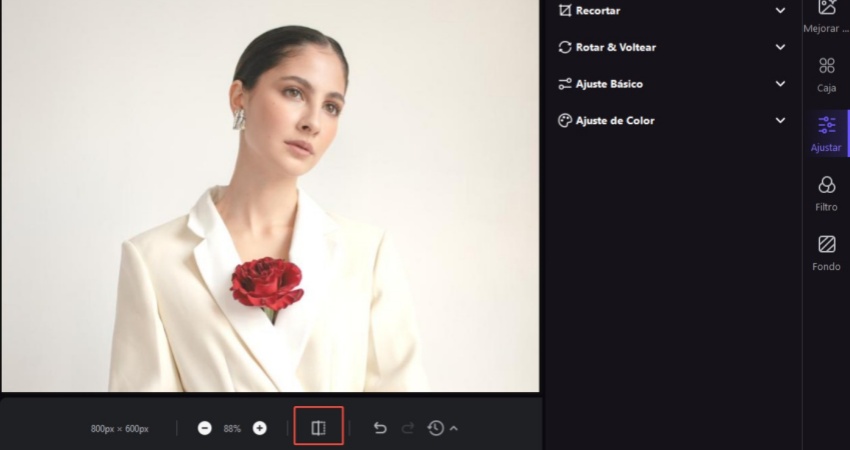
Task: Expand the history list with the caret
Action: [x=454, y=428]
